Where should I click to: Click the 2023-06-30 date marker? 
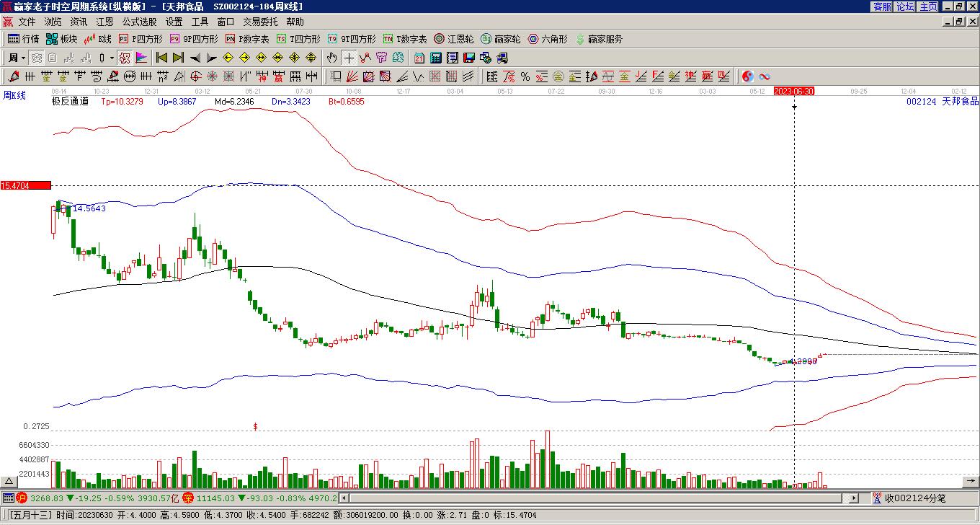(x=793, y=91)
